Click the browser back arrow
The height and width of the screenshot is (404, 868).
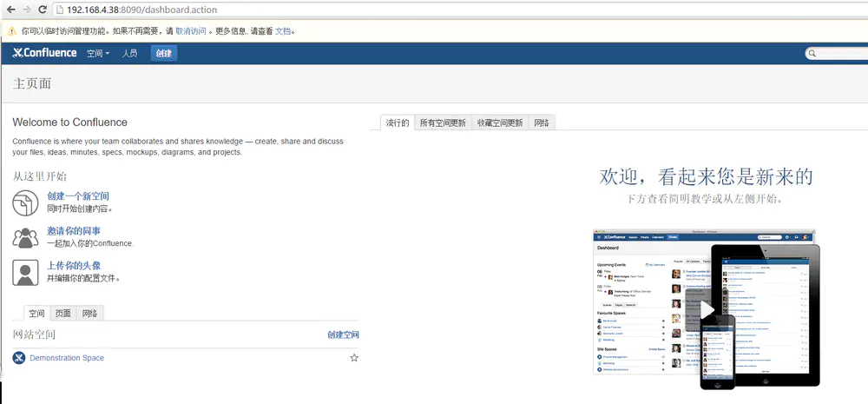pyautogui.click(x=10, y=10)
